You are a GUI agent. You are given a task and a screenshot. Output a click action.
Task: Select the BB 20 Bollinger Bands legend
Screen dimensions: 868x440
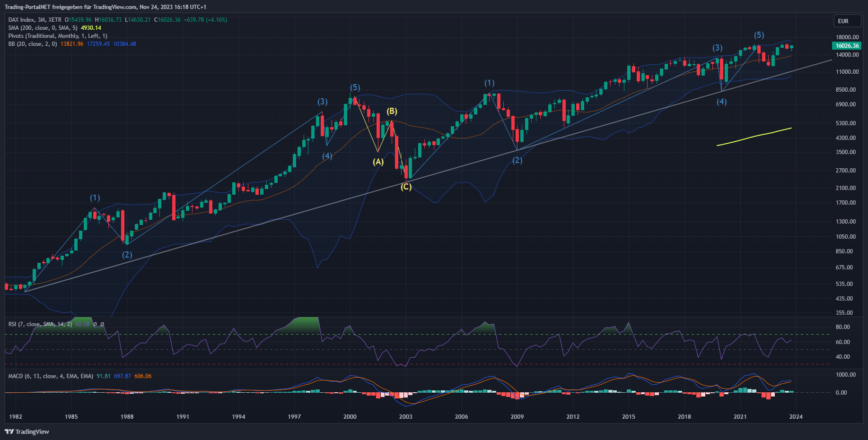click(x=32, y=44)
